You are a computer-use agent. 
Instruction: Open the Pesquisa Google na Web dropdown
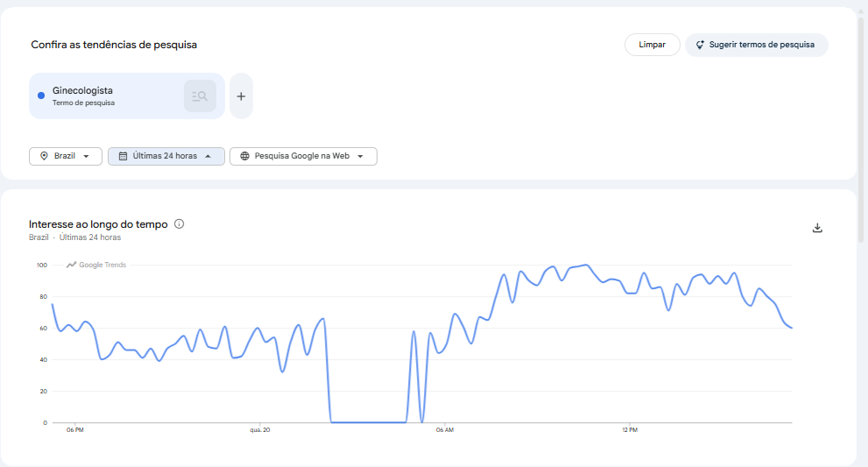click(x=303, y=156)
